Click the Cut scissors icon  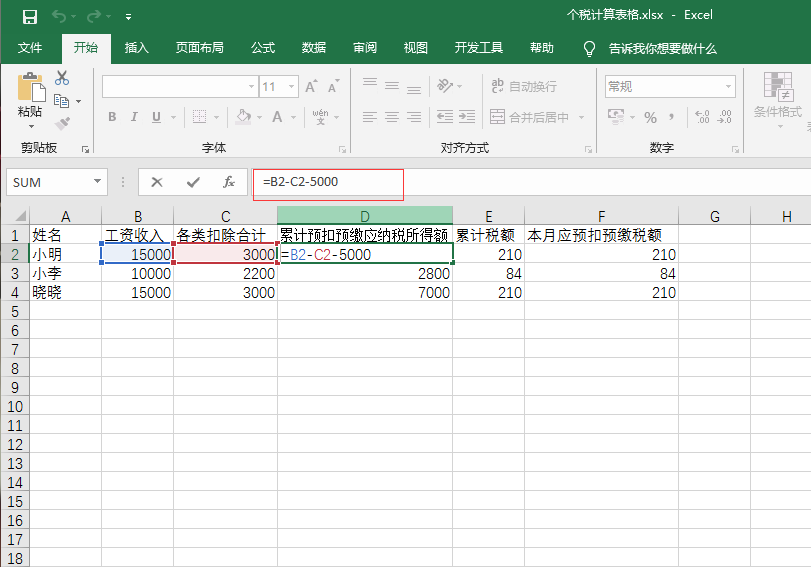[x=62, y=78]
